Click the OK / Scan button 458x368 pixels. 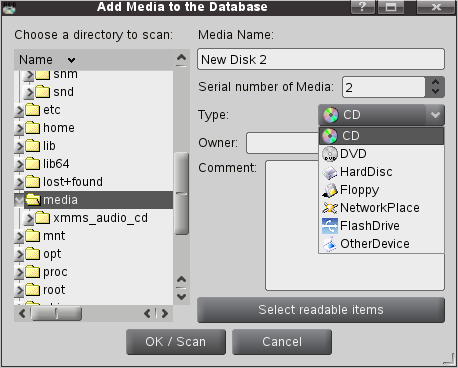[x=176, y=342]
